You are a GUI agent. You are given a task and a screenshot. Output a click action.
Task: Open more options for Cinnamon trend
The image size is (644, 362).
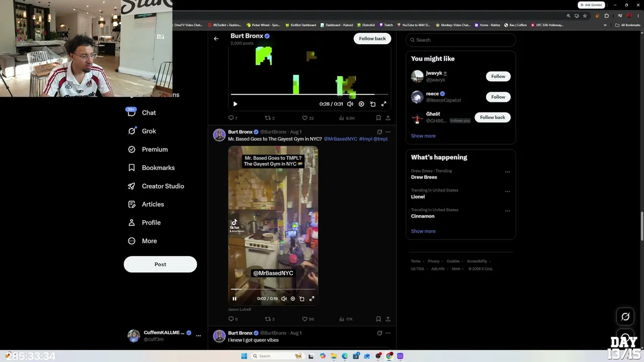(507, 211)
